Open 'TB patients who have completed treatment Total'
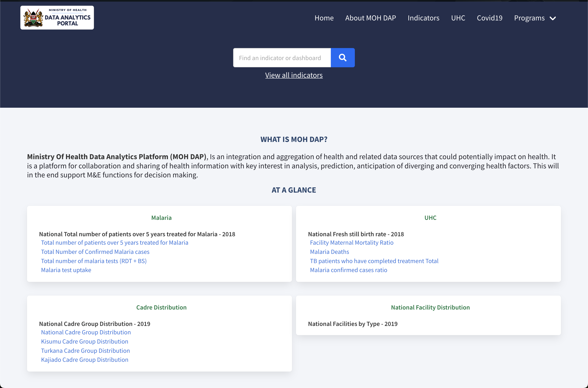Image resolution: width=588 pixels, height=388 pixels. (x=374, y=261)
